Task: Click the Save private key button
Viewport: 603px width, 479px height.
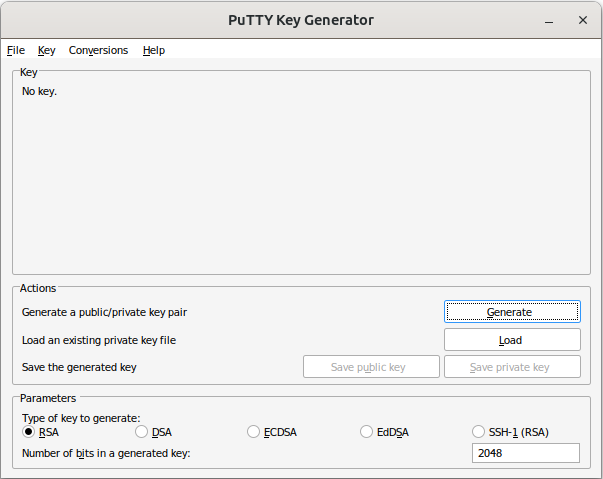Action: (x=512, y=367)
